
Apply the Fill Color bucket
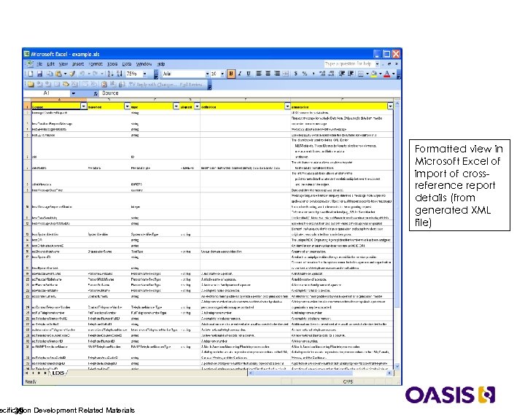pos(374,74)
